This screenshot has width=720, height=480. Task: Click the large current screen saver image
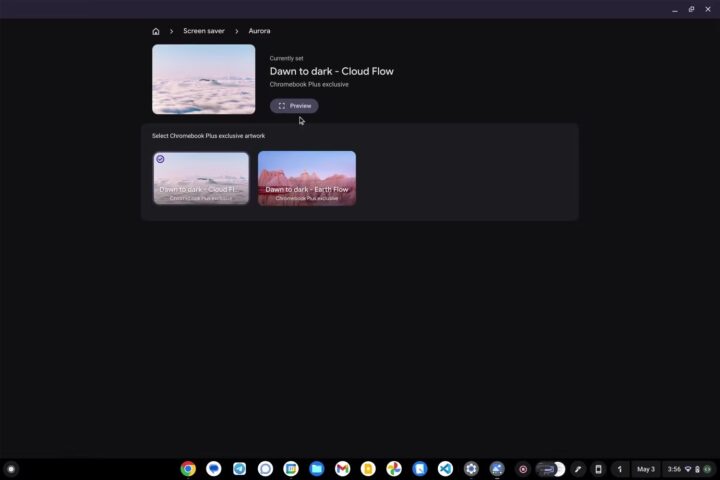pos(203,79)
